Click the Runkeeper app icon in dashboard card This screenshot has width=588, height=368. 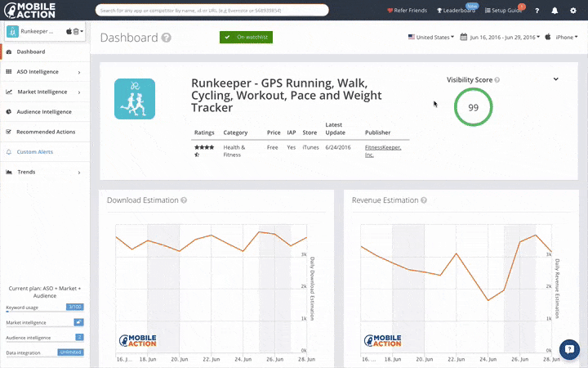pyautogui.click(x=134, y=99)
